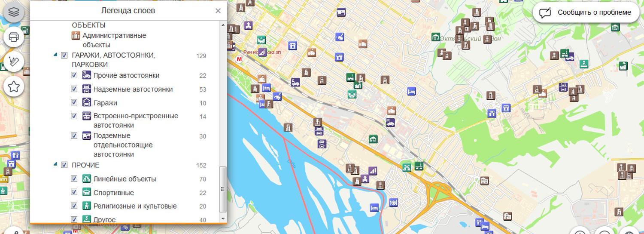Uncheck the Спортивные checkbox
644x234 pixels.
click(74, 192)
